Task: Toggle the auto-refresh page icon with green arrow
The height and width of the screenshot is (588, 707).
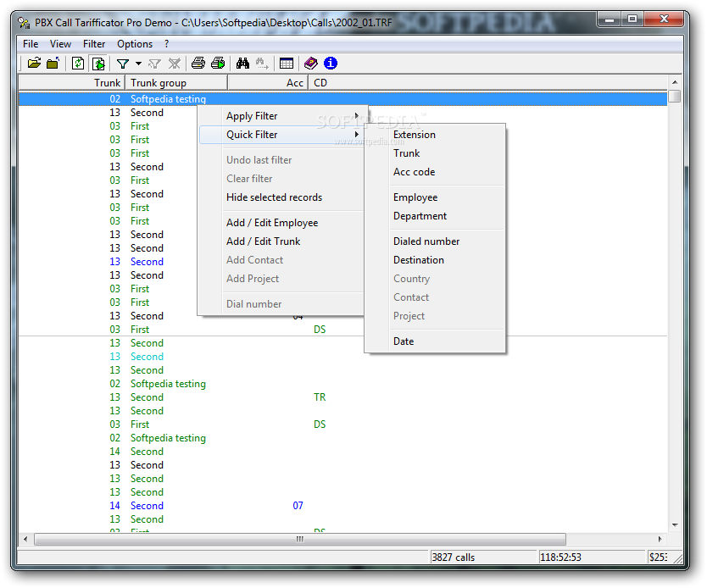Action: tap(97, 63)
